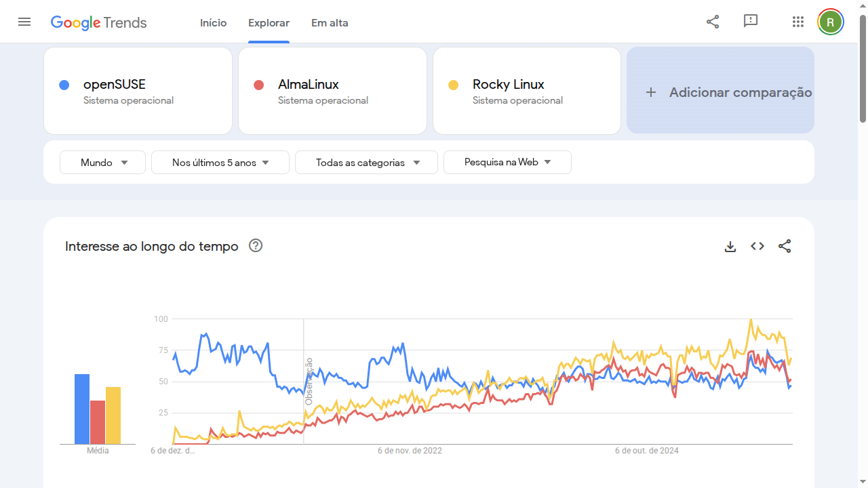Select the openSUSE search term card
Image resolution: width=868 pixels, height=488 pixels.
tap(138, 91)
